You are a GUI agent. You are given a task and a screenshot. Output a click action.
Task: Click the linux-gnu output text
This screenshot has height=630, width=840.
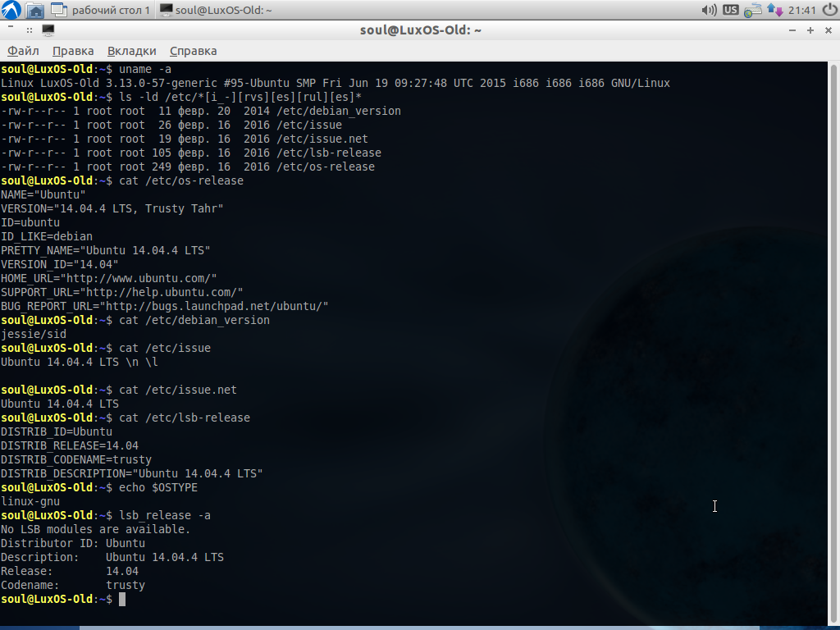click(30, 501)
